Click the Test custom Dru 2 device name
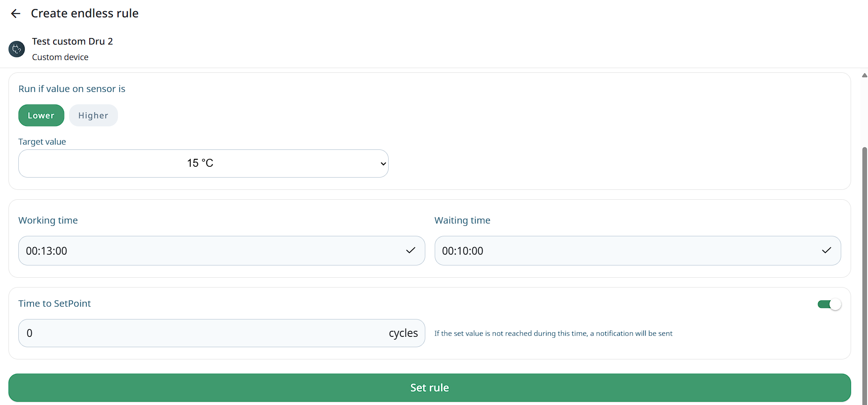 [x=72, y=41]
